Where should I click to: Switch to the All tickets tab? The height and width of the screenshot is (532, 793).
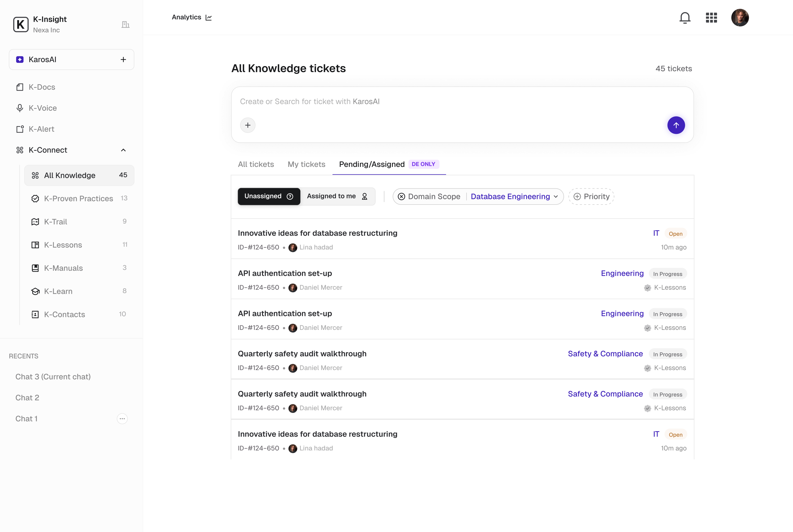[256, 165]
